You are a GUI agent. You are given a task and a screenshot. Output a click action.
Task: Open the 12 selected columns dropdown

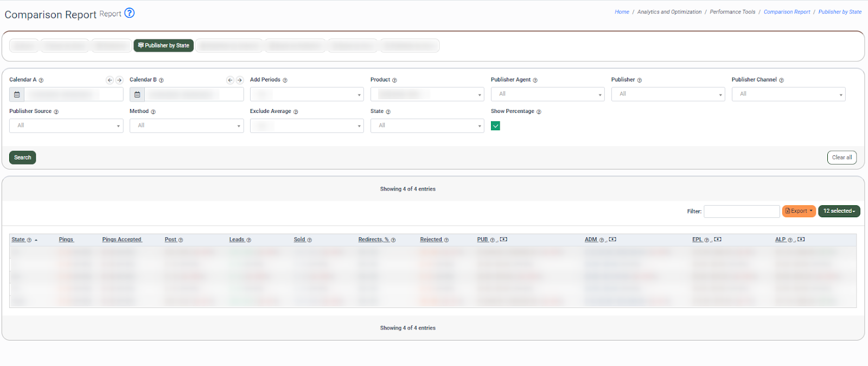click(839, 211)
